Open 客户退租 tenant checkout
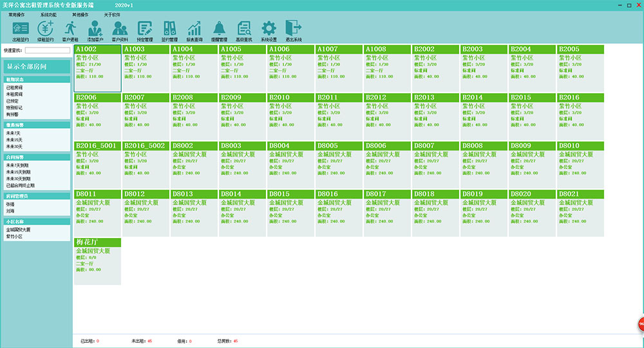This screenshot has height=348, width=644. click(x=70, y=30)
